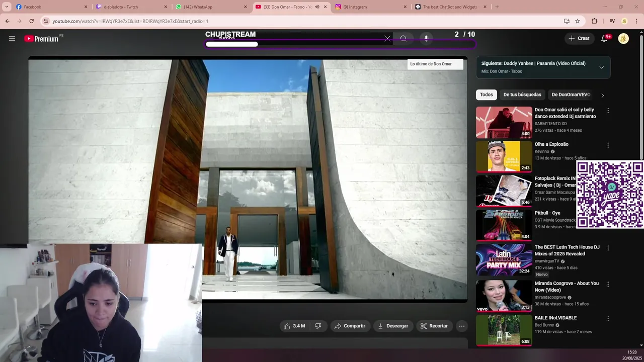The image size is (644, 362).
Task: Run the YouTube search magnifier button
Action: pos(403,39)
